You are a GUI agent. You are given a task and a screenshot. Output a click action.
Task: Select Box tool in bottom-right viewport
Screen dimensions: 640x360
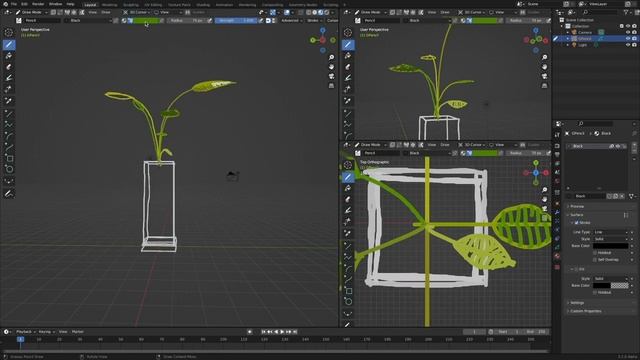pyautogui.click(x=348, y=291)
